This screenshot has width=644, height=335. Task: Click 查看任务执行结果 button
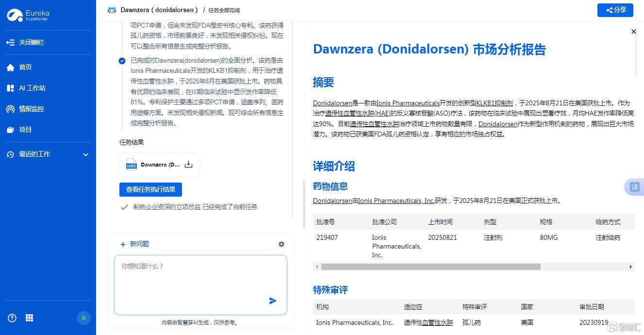pos(150,189)
